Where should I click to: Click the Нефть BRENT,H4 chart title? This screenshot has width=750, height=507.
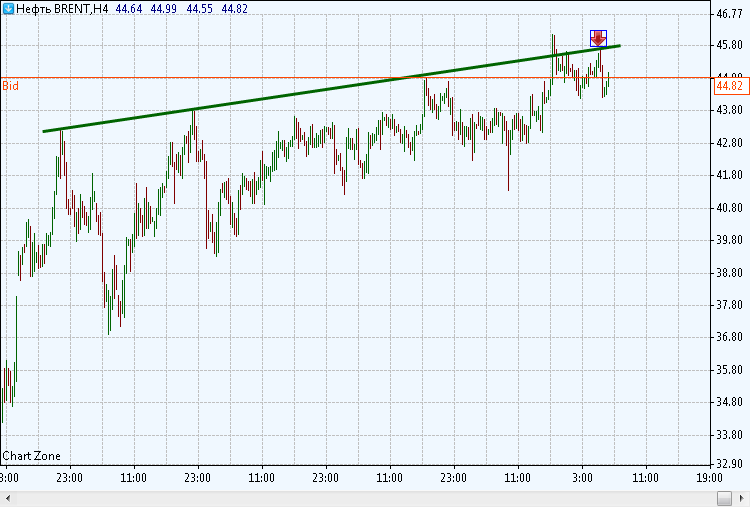tap(62, 9)
